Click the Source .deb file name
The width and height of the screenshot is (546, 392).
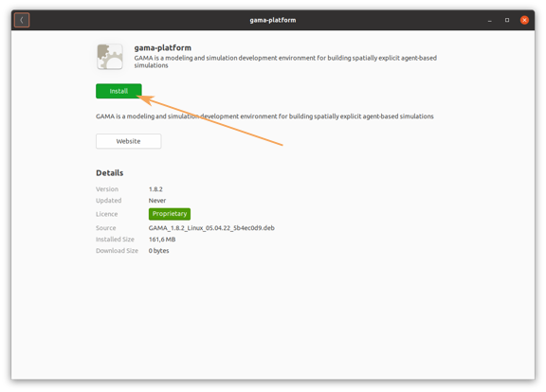pos(211,228)
